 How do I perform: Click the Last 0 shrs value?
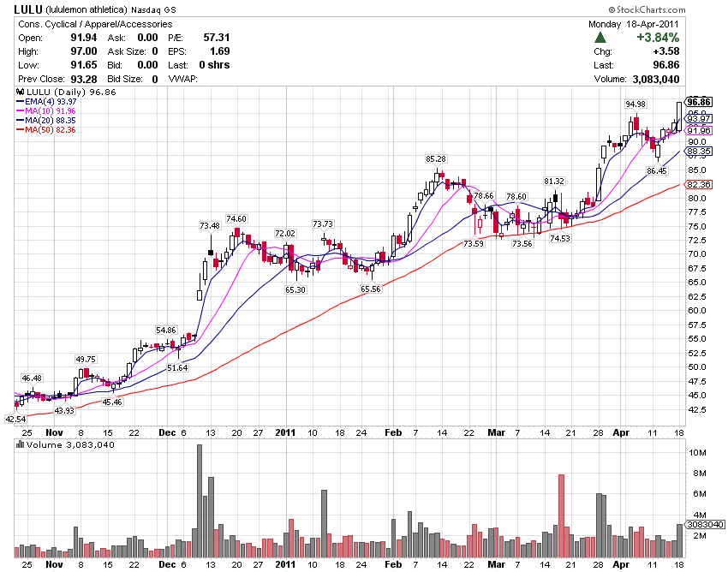click(x=214, y=65)
